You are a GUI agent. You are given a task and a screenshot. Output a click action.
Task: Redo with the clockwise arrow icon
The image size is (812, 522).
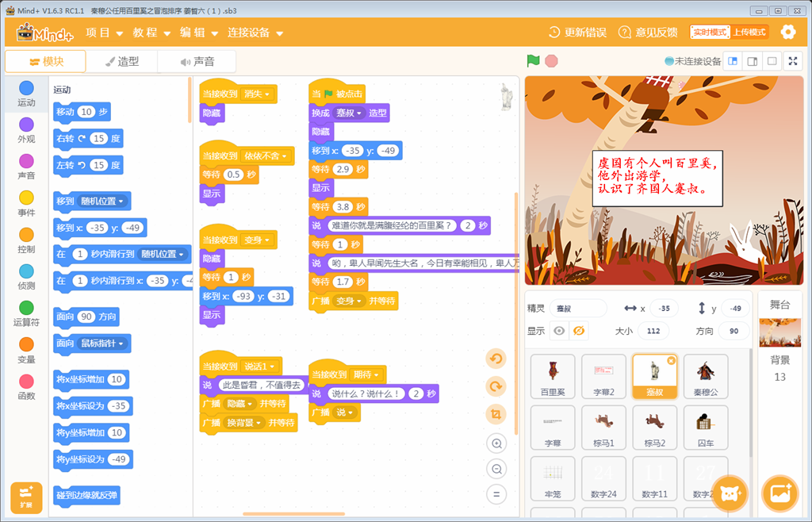click(x=496, y=386)
